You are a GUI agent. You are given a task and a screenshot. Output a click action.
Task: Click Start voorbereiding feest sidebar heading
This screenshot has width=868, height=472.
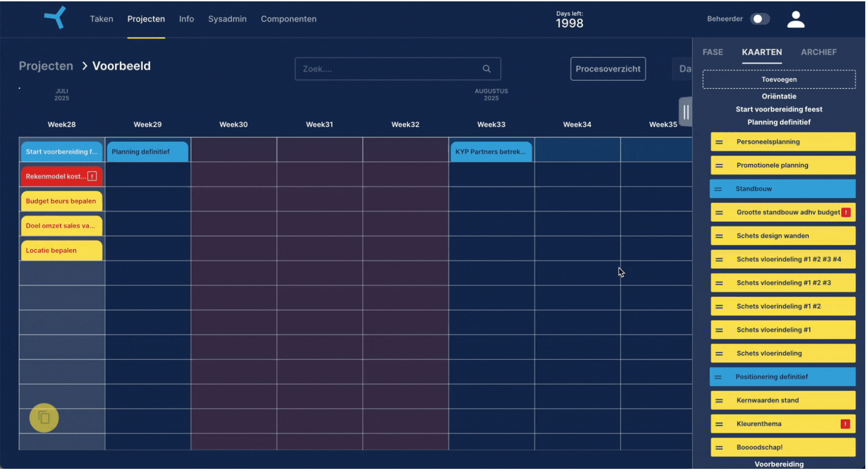(778, 109)
